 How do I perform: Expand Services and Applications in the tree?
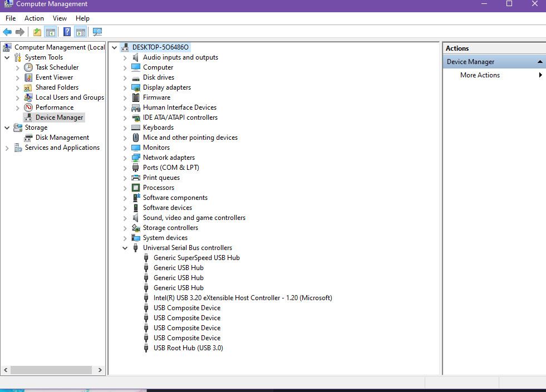[7, 148]
